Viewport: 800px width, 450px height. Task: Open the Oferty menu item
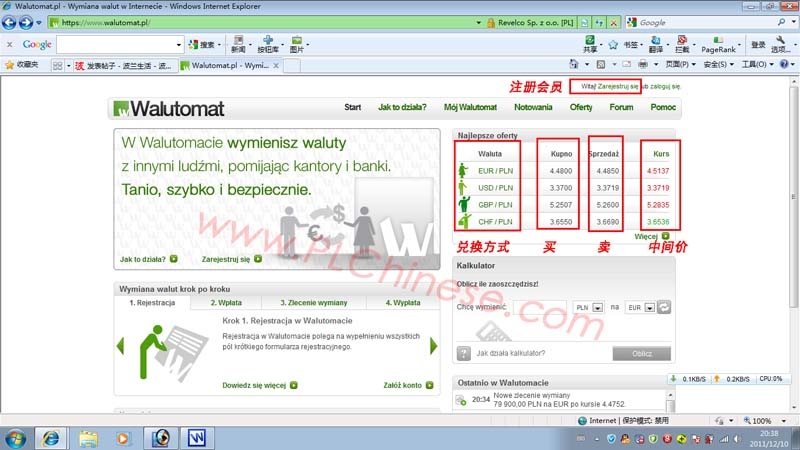point(581,107)
